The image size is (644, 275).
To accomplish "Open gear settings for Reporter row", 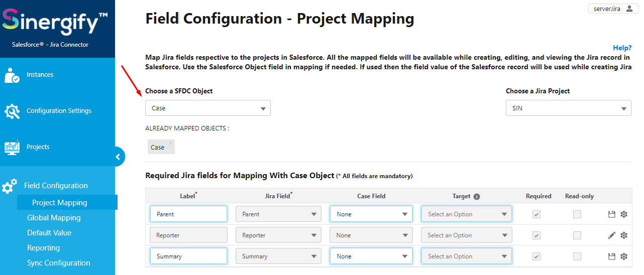I will (x=624, y=235).
